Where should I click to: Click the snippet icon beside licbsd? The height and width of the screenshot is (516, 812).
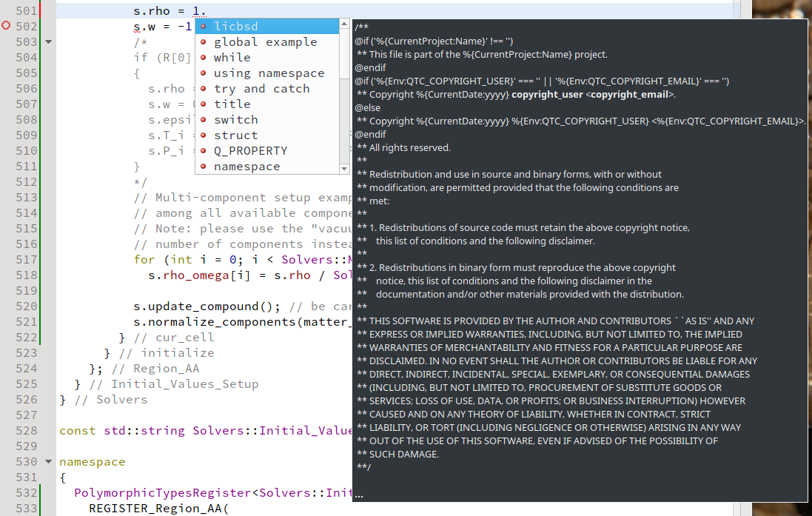[x=204, y=27]
